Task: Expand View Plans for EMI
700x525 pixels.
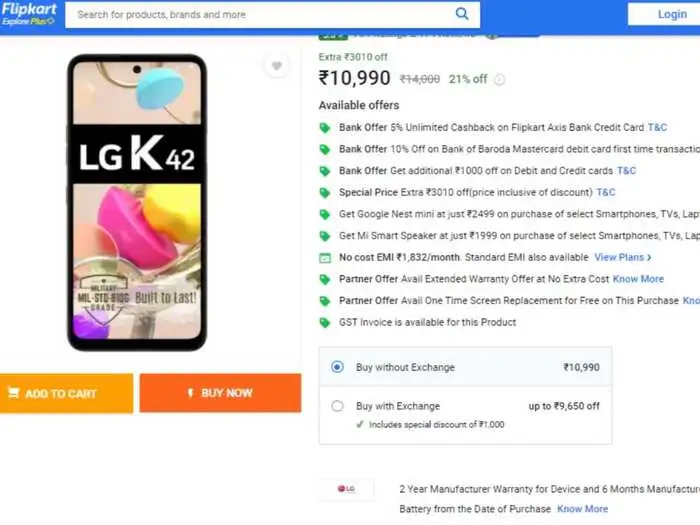Action: (x=622, y=258)
